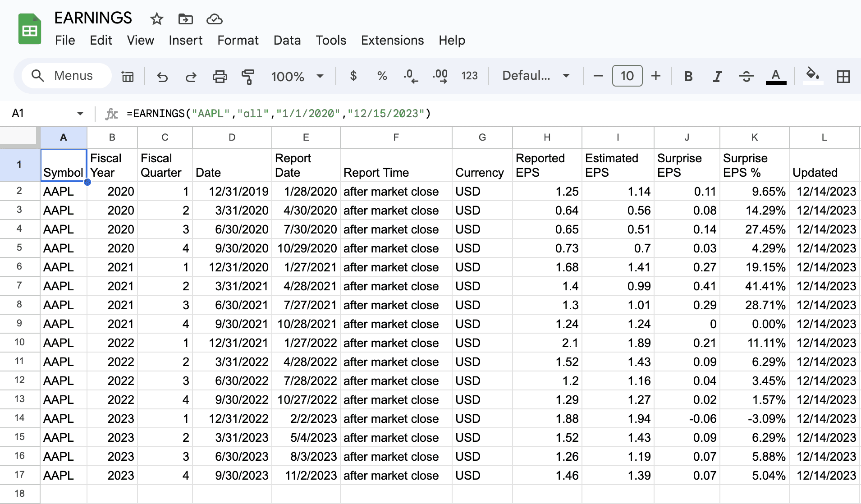Open the Format menu

pos(238,40)
